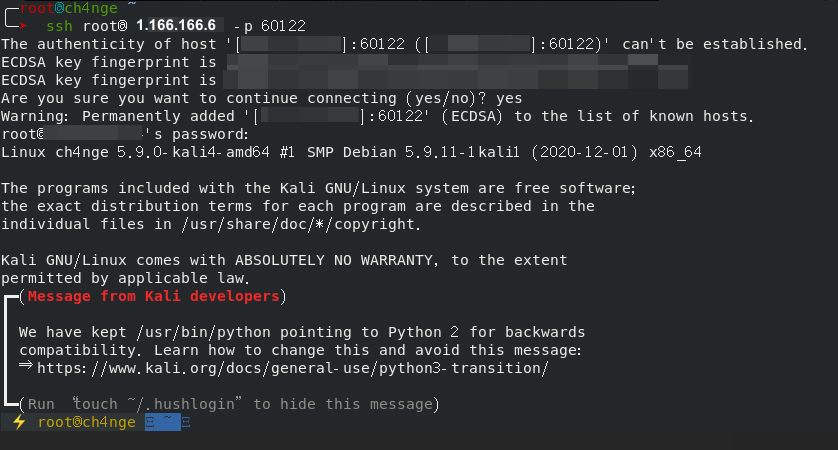Viewport: 838px width, 450px height.
Task: Click the "ssh" command word
Action: click(x=60, y=24)
